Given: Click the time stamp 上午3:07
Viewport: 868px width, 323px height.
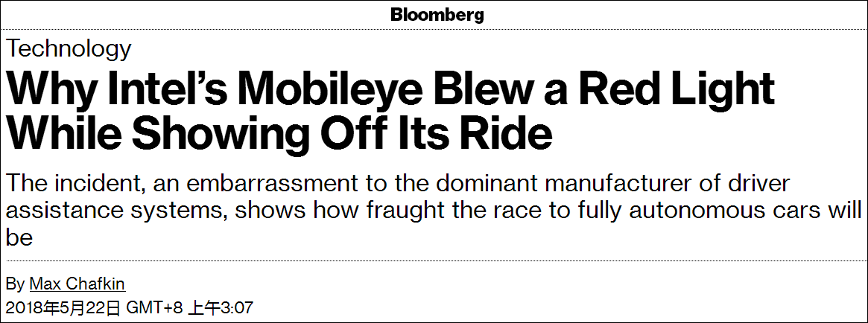Looking at the screenshot, I should (221, 307).
